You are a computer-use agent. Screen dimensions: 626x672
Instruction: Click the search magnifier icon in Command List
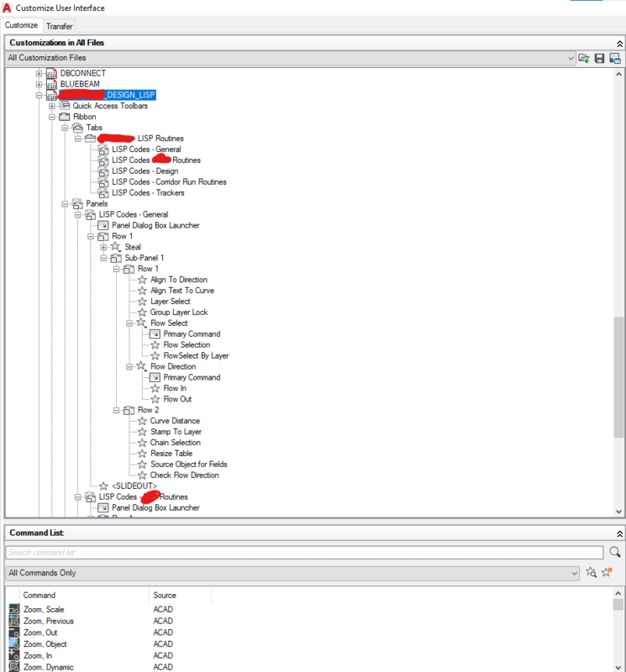pos(615,552)
